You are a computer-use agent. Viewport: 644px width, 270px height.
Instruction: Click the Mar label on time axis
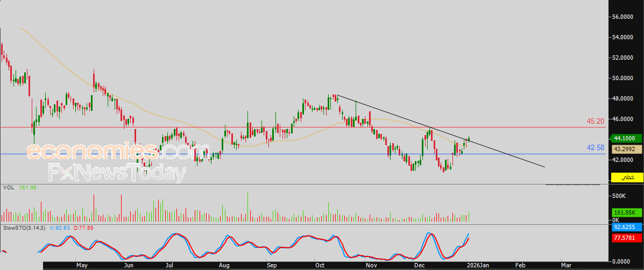point(566,266)
